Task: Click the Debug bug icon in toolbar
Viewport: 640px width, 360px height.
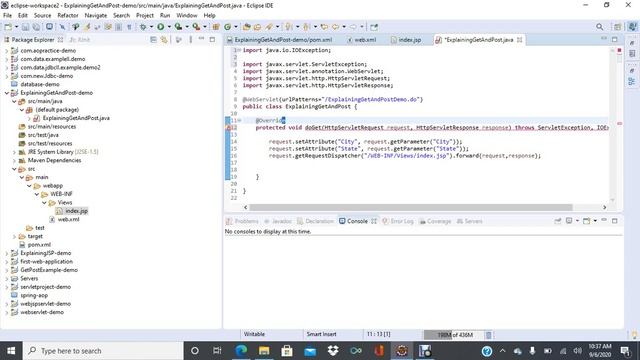Action: [143, 27]
